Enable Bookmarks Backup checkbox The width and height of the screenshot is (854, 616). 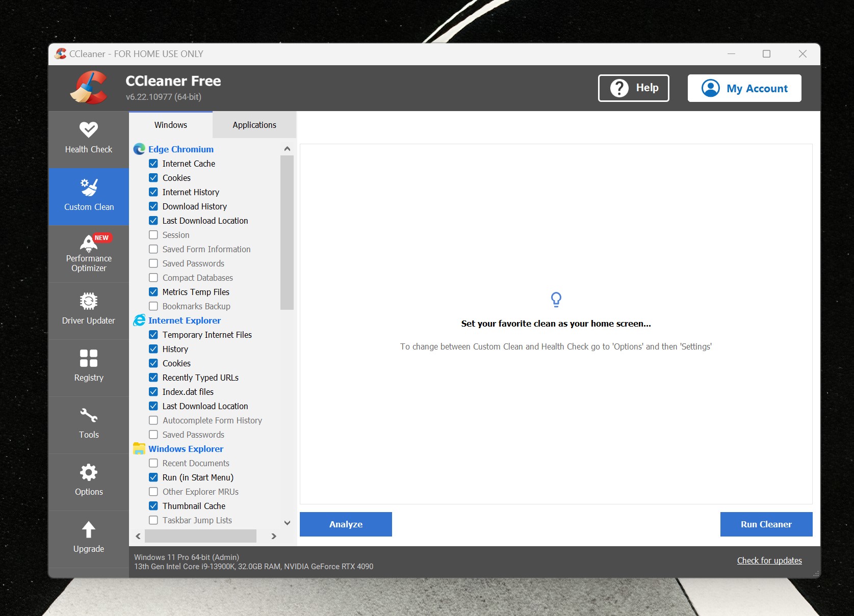tap(153, 306)
